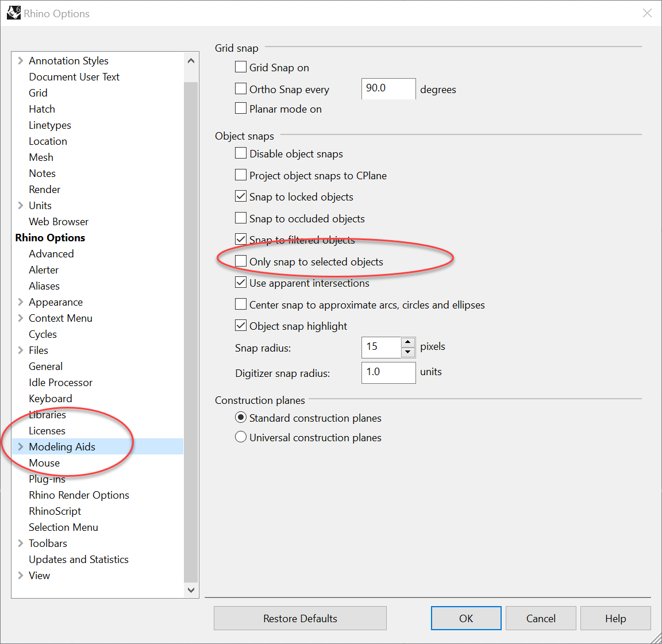Open Rhino Render Options
Viewport: 662px width, 644px height.
(79, 495)
